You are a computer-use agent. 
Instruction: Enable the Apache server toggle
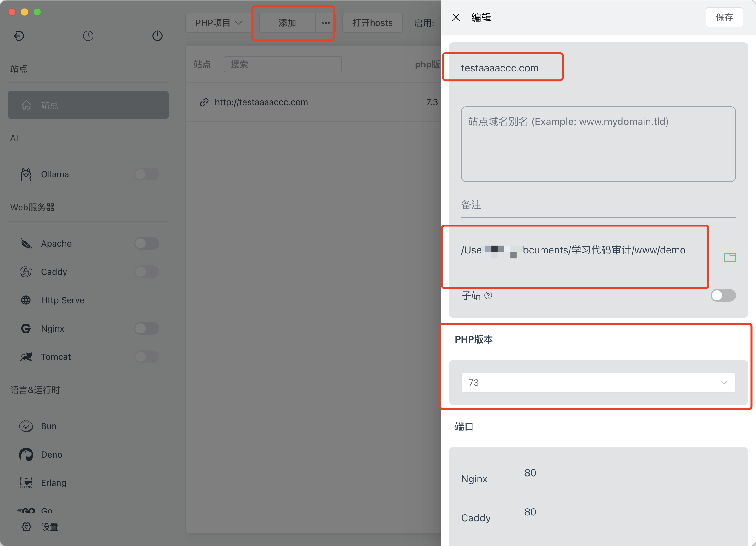coord(147,243)
